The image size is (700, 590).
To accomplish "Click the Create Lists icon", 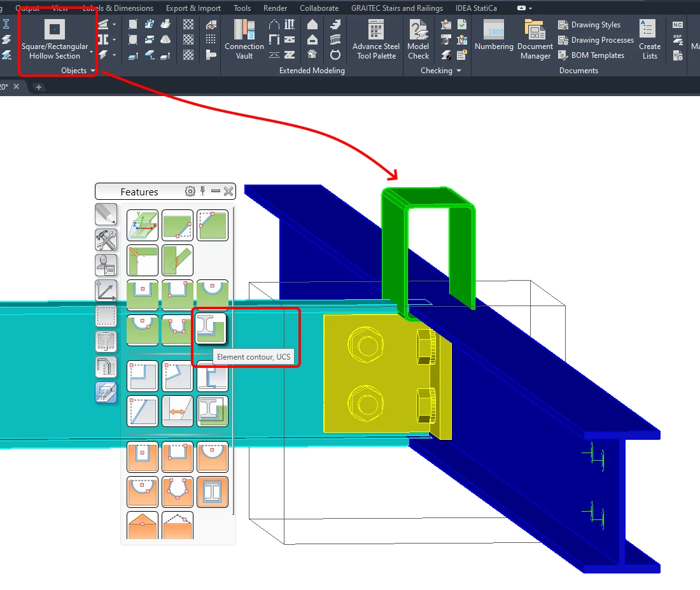I will coord(649,39).
